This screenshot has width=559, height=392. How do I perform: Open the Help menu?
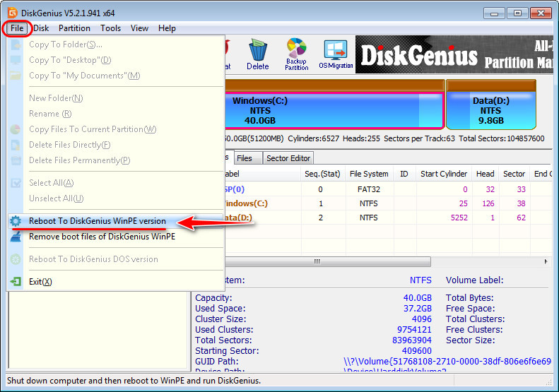tap(167, 28)
